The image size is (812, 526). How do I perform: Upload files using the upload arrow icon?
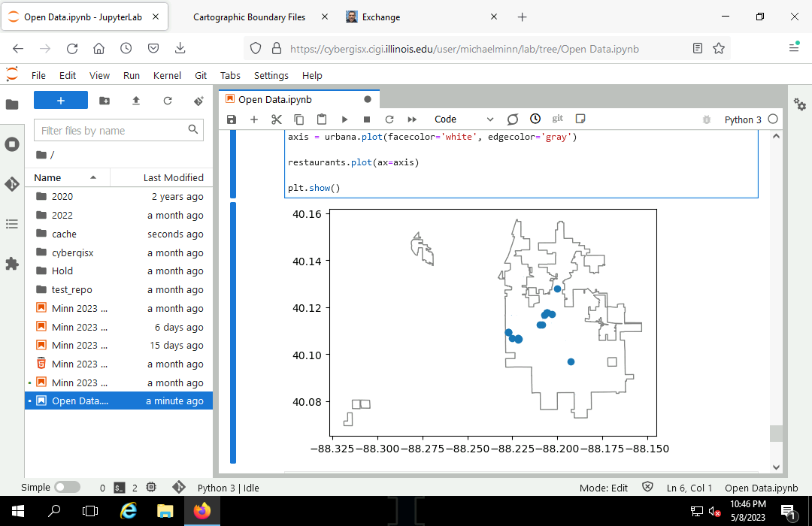136,101
